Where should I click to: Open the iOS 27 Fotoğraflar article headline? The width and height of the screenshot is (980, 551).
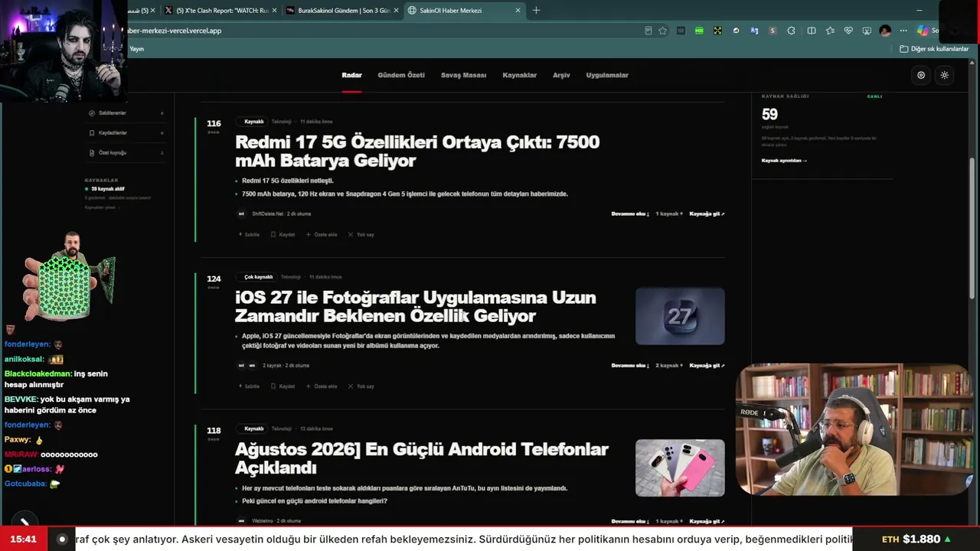pyautogui.click(x=415, y=307)
